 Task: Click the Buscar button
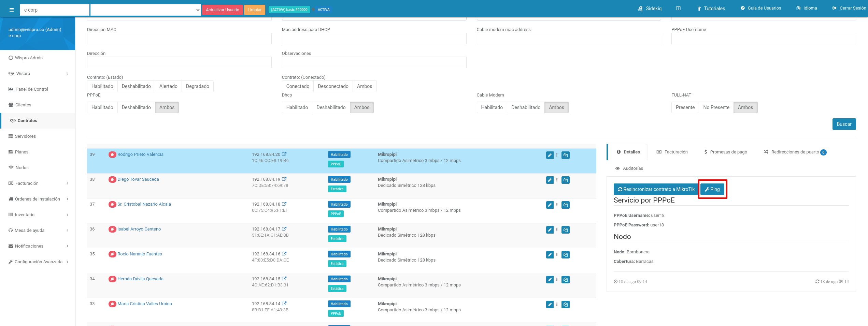[844, 124]
